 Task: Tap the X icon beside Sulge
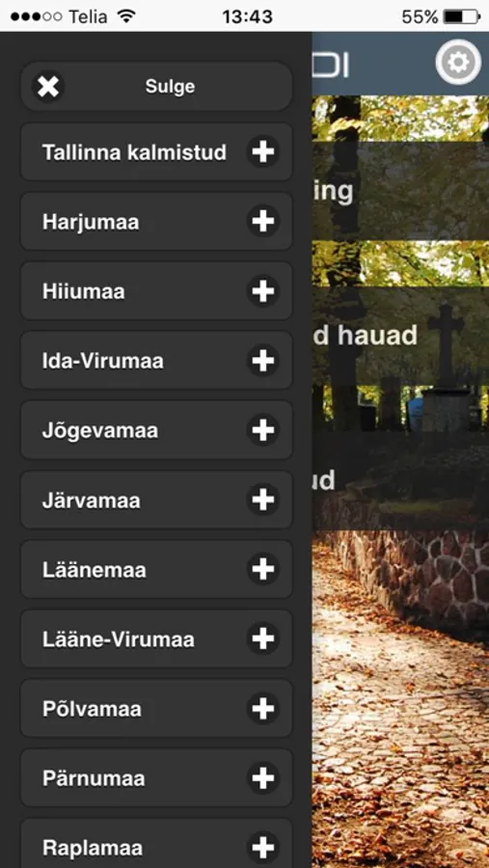pyautogui.click(x=48, y=87)
